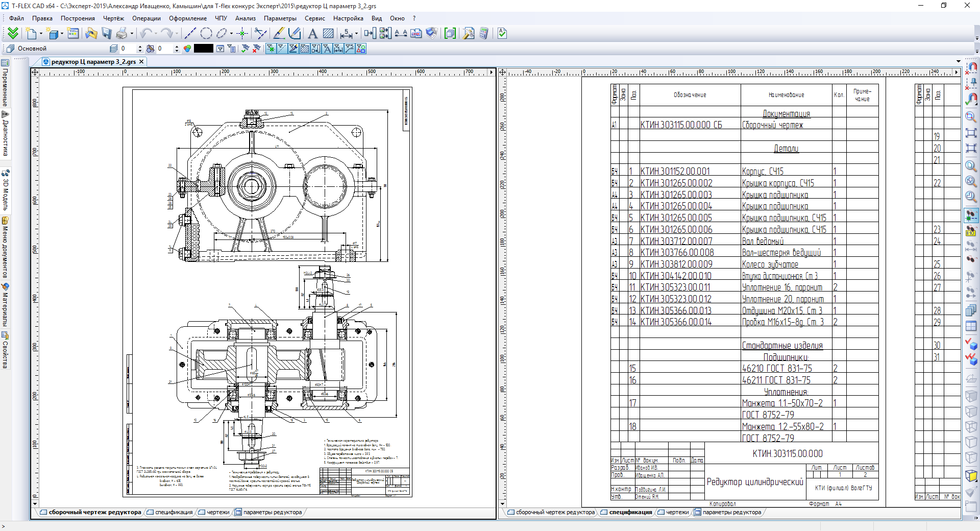The height and width of the screenshot is (531, 980).
Task: Click the red magnet snap clear icon
Action: point(971,68)
